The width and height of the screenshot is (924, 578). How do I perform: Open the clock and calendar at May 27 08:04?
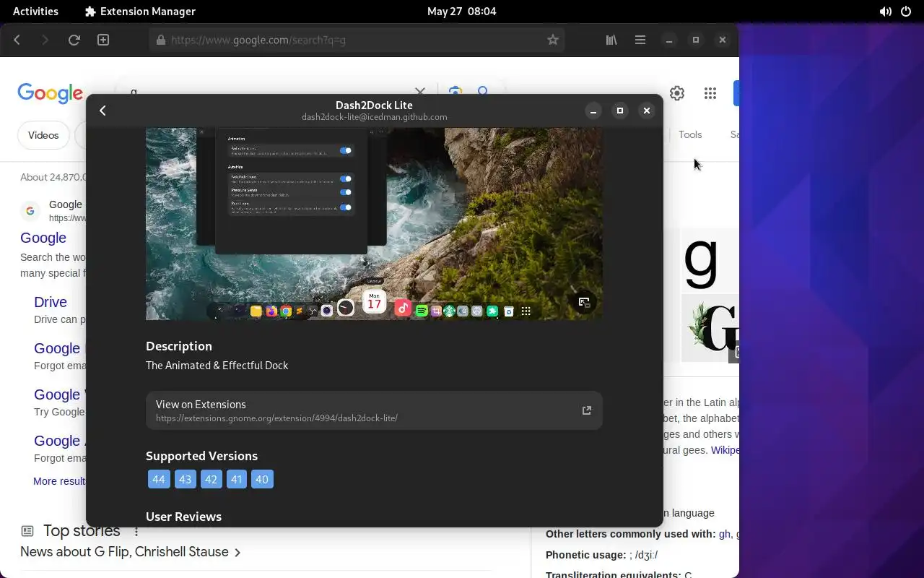(461, 11)
